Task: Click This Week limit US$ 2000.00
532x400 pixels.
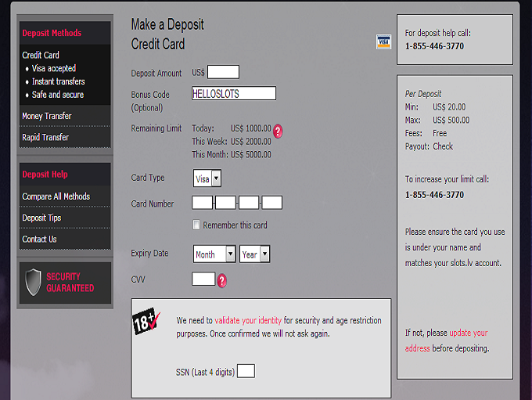Action: point(251,142)
